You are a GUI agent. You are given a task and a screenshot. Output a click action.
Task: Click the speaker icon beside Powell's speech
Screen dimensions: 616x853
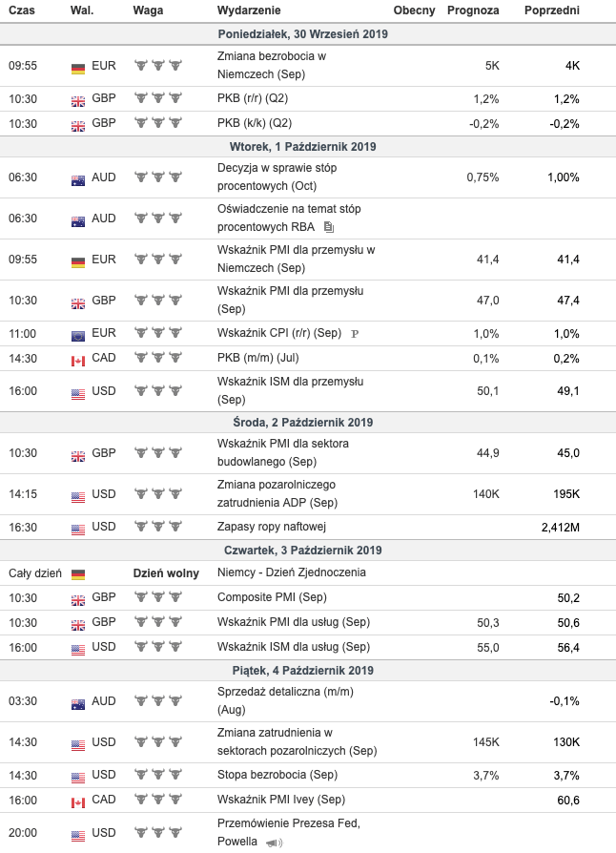pyautogui.click(x=275, y=843)
